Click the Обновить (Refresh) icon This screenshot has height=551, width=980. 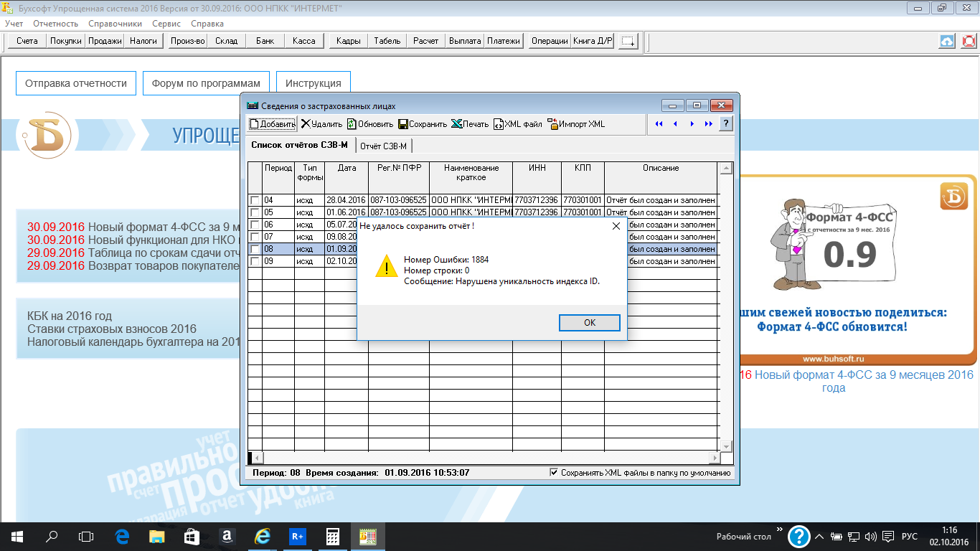tap(352, 124)
